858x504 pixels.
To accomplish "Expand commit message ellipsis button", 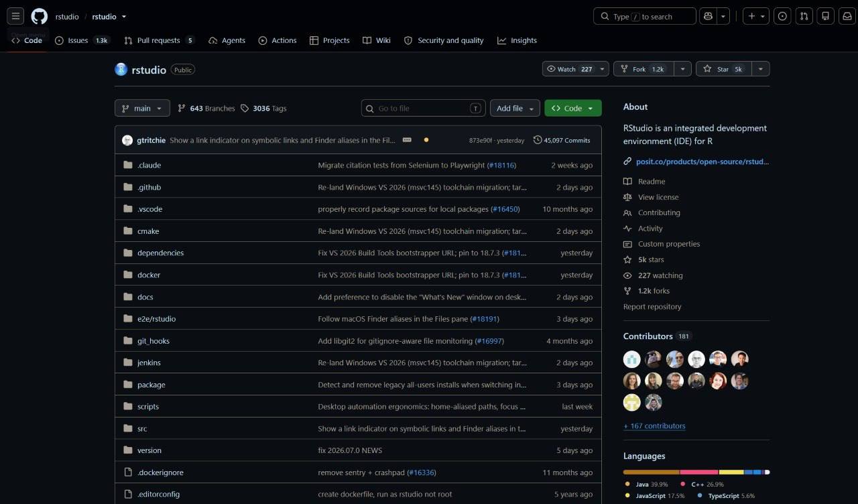I will [407, 140].
